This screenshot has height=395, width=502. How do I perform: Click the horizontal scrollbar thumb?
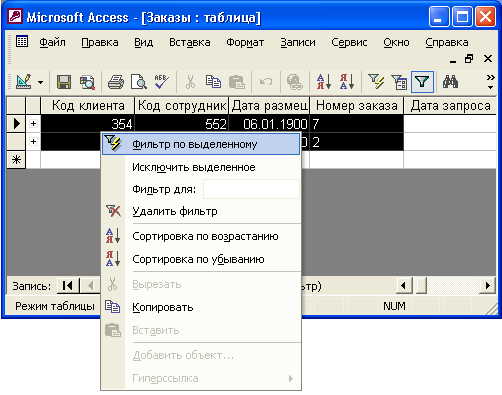tap(421, 286)
